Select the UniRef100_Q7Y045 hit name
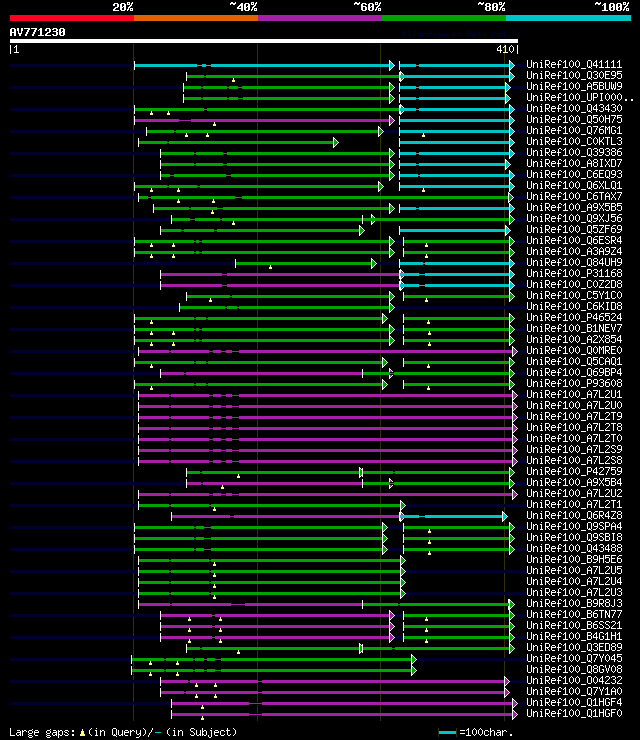 [x=574, y=658]
